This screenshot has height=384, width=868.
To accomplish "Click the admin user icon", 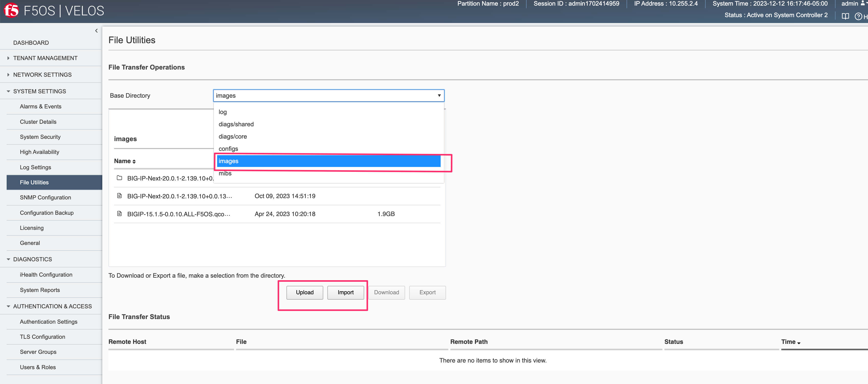I will point(863,3).
